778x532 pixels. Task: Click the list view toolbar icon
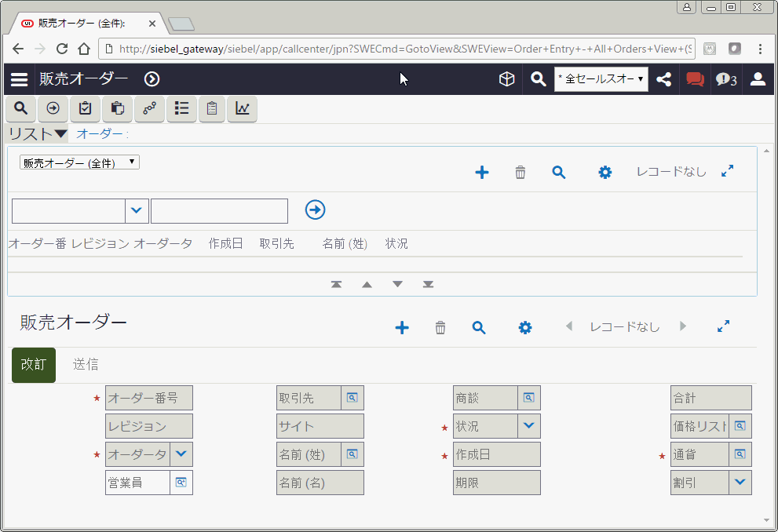[181, 109]
